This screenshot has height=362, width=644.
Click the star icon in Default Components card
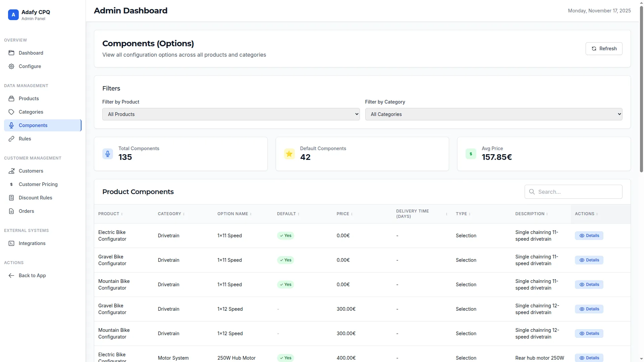(x=289, y=154)
